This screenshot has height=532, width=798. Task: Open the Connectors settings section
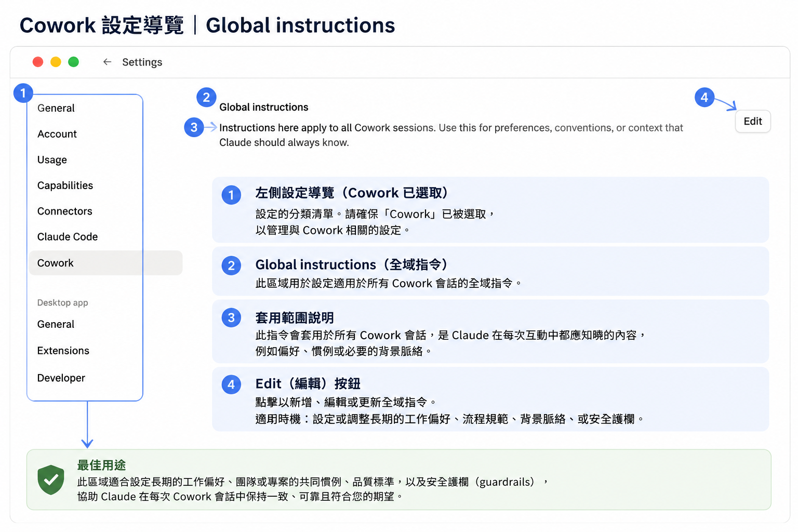(64, 211)
